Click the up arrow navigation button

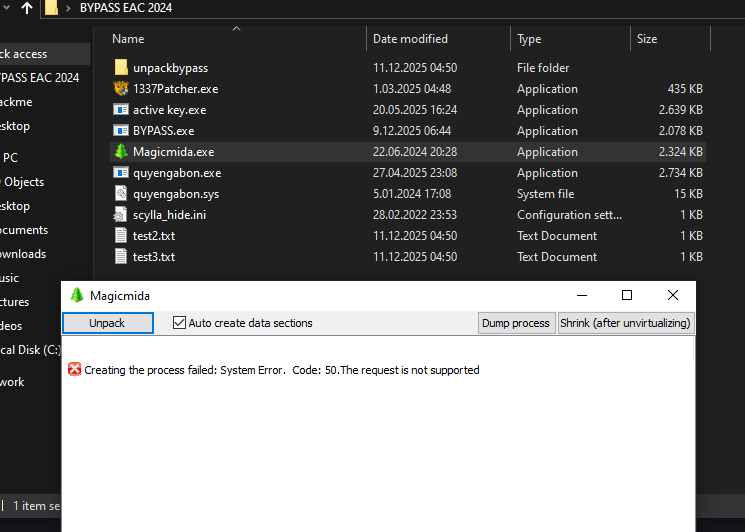27,10
